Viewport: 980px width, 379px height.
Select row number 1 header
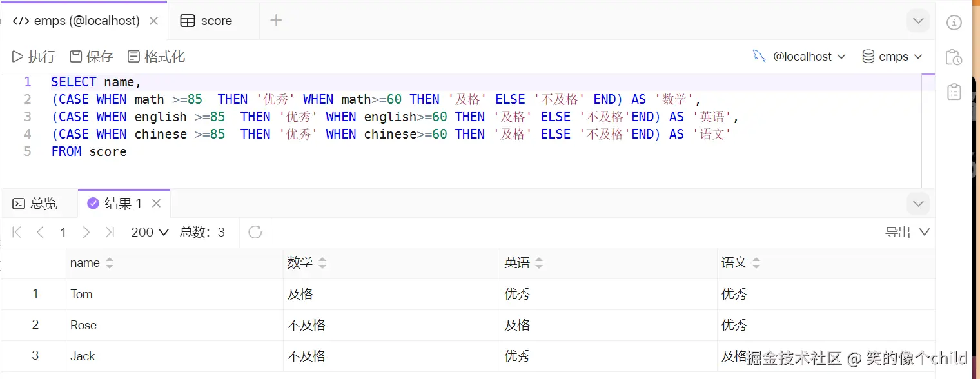tap(35, 294)
